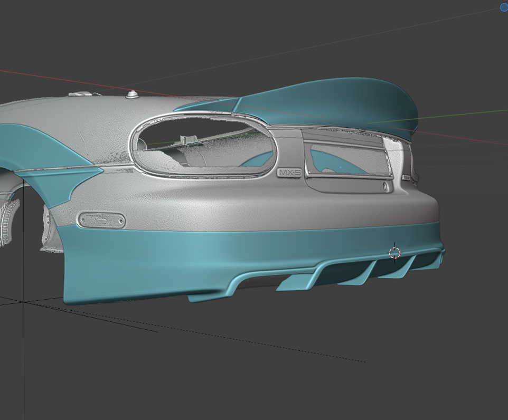Select the MX-5 badge on the rear panel

(288, 173)
